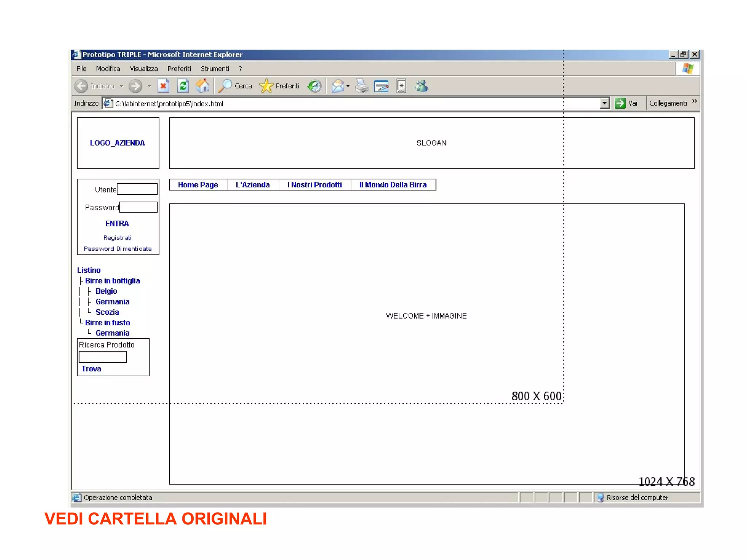Go to the Home Page tab
The width and height of the screenshot is (747, 560).
click(198, 185)
